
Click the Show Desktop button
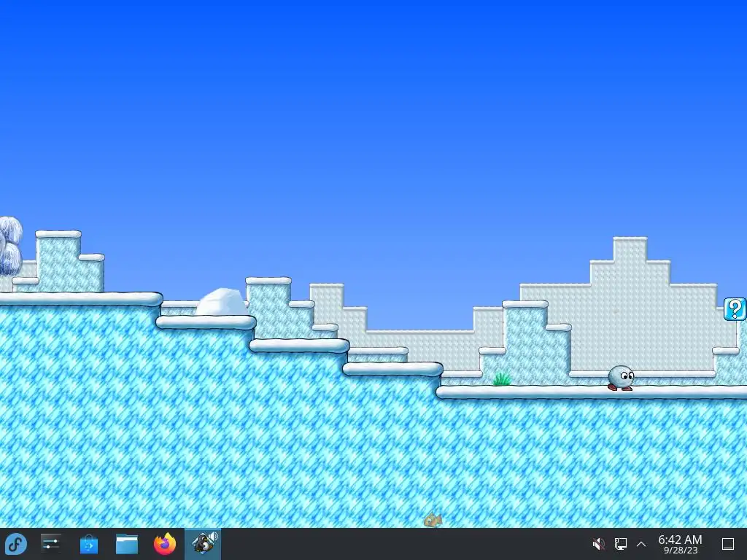[728, 544]
